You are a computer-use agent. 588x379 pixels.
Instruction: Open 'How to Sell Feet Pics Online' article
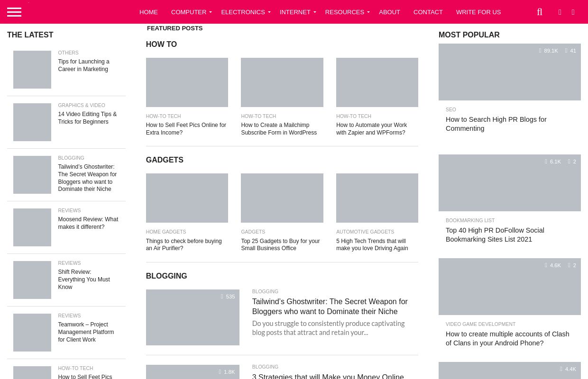point(186,129)
